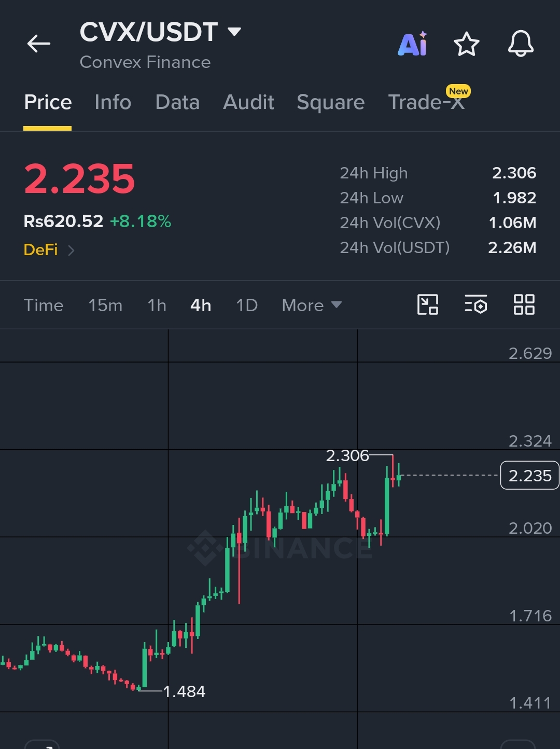
Task: Open the CVX/USDT pair selector dropdown
Action: (x=160, y=32)
